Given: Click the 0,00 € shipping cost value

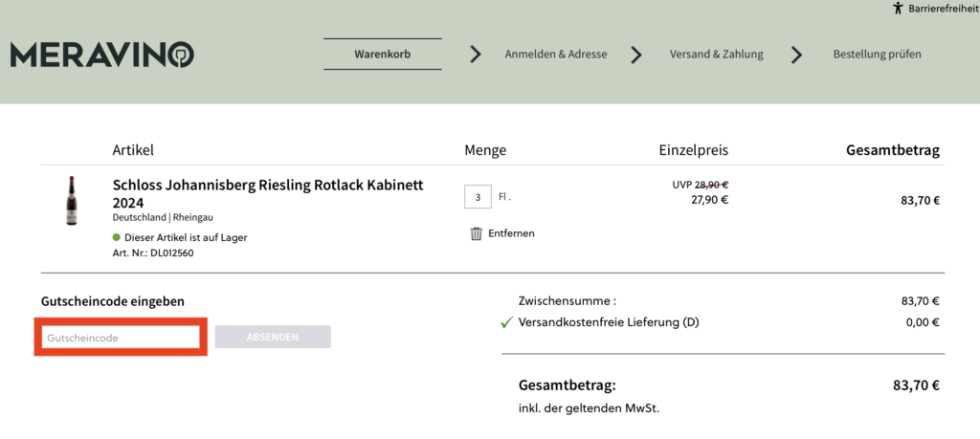Looking at the screenshot, I should (923, 323).
